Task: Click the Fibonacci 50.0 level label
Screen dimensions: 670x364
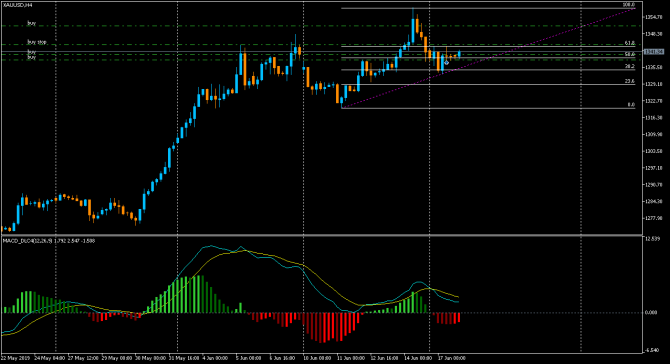Action: [629, 54]
